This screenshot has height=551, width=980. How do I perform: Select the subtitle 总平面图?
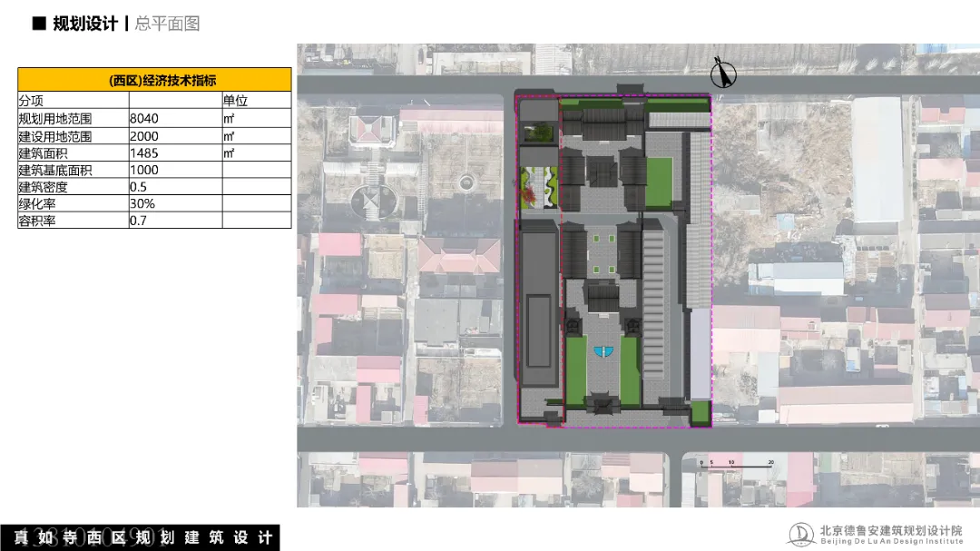click(167, 24)
